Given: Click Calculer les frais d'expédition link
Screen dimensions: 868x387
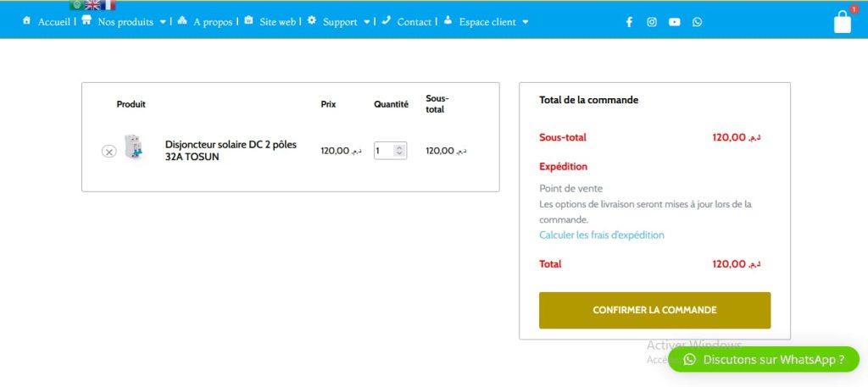Looking at the screenshot, I should click(601, 235).
